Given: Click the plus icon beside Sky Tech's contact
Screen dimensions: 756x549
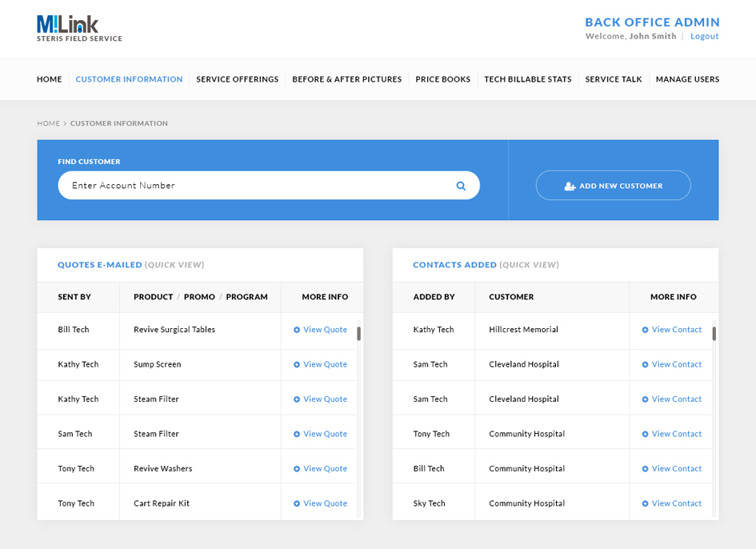Looking at the screenshot, I should point(647,503).
